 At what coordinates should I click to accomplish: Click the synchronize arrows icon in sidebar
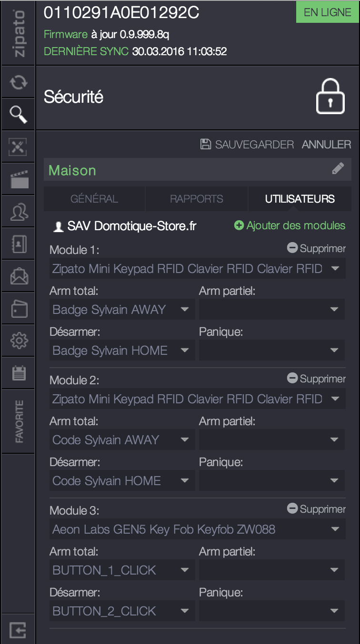pos(18,82)
